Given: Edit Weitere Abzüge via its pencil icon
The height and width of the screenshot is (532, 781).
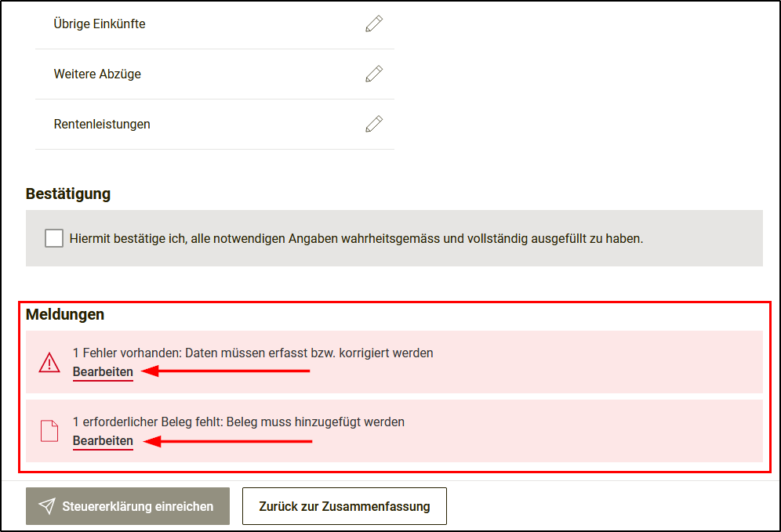Looking at the screenshot, I should point(374,74).
